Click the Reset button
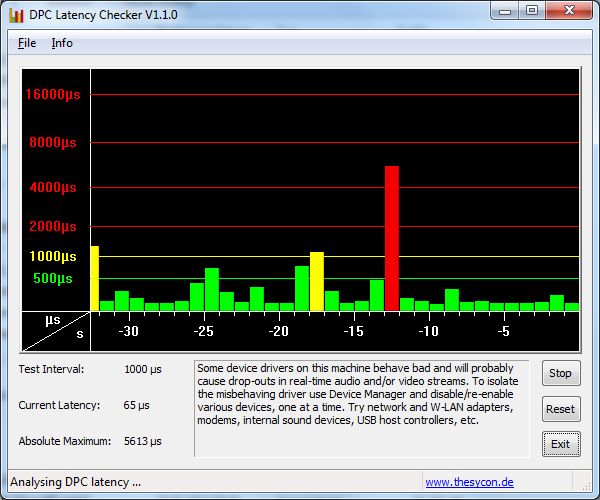 click(x=561, y=409)
